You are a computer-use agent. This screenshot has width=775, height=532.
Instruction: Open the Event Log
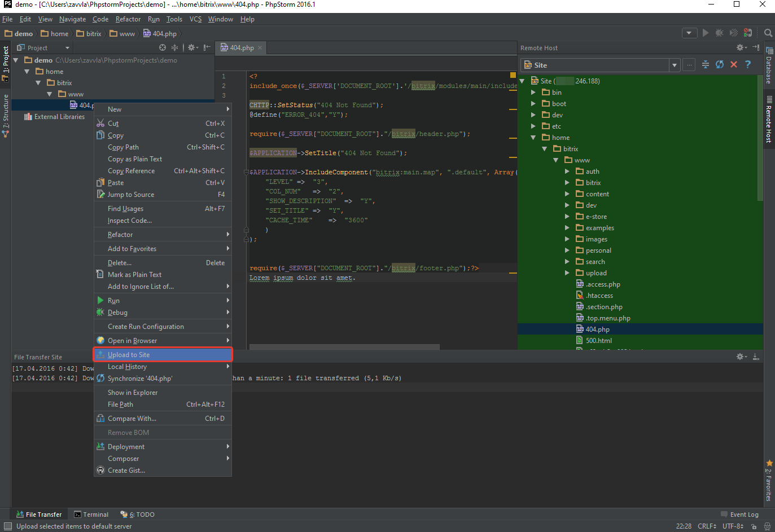tap(739, 515)
